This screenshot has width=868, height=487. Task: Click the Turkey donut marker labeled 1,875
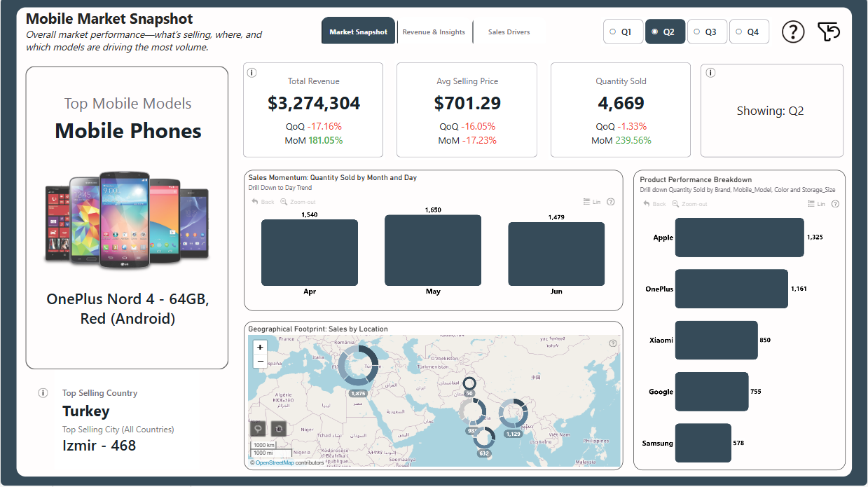point(358,366)
